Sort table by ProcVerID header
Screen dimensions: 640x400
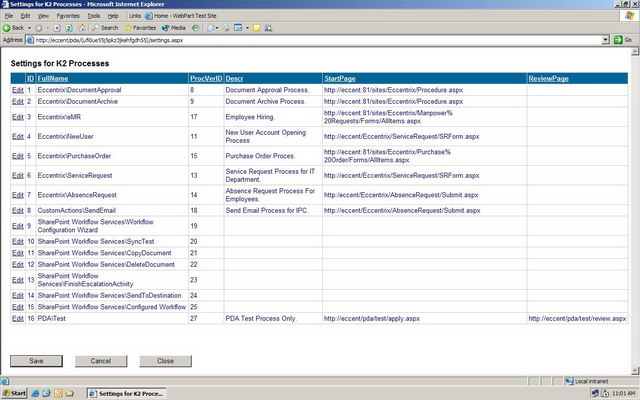tap(206, 78)
